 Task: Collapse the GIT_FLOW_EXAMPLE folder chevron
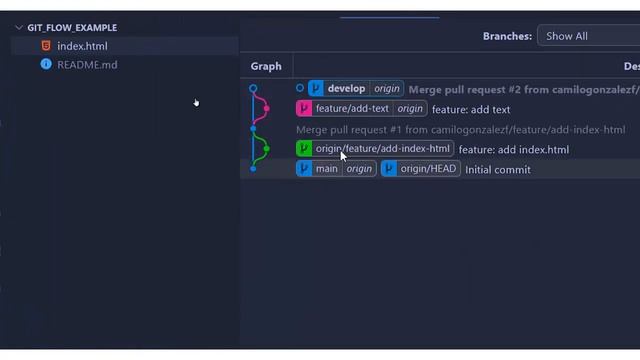(x=18, y=28)
